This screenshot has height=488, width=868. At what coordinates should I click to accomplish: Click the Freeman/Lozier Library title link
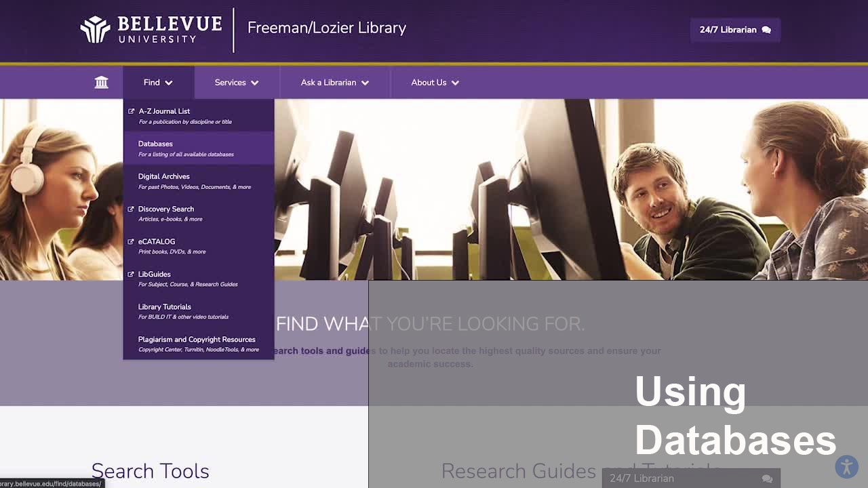pos(327,28)
